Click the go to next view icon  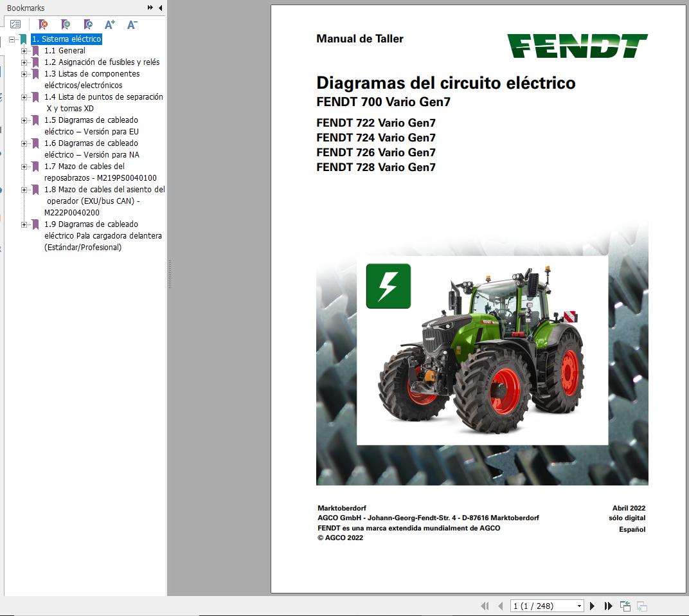pyautogui.click(x=641, y=606)
